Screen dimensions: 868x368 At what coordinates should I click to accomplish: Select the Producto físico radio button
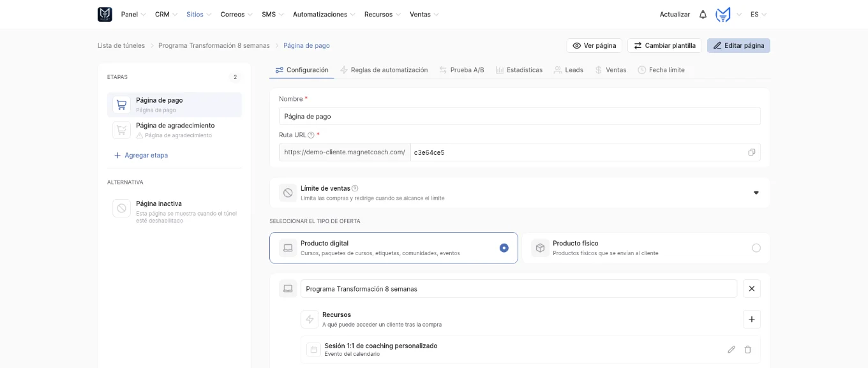pos(756,248)
